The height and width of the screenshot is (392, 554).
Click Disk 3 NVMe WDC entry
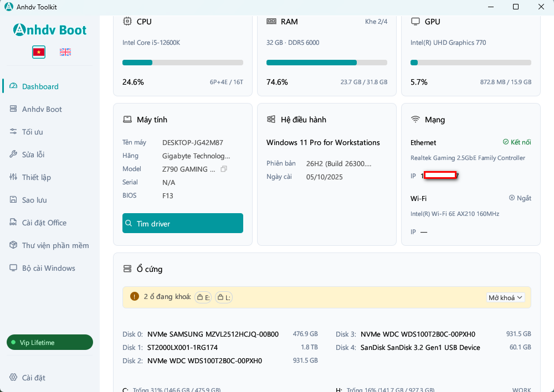click(x=433, y=334)
